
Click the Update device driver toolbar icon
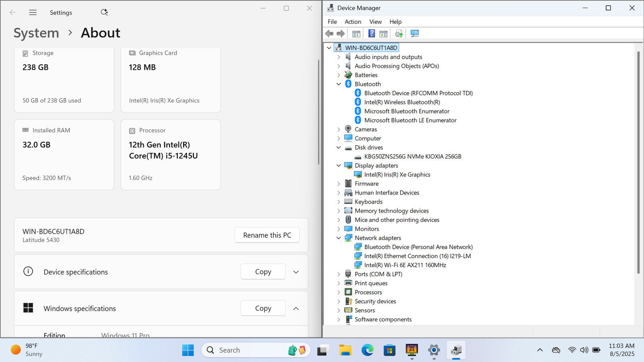click(x=398, y=34)
